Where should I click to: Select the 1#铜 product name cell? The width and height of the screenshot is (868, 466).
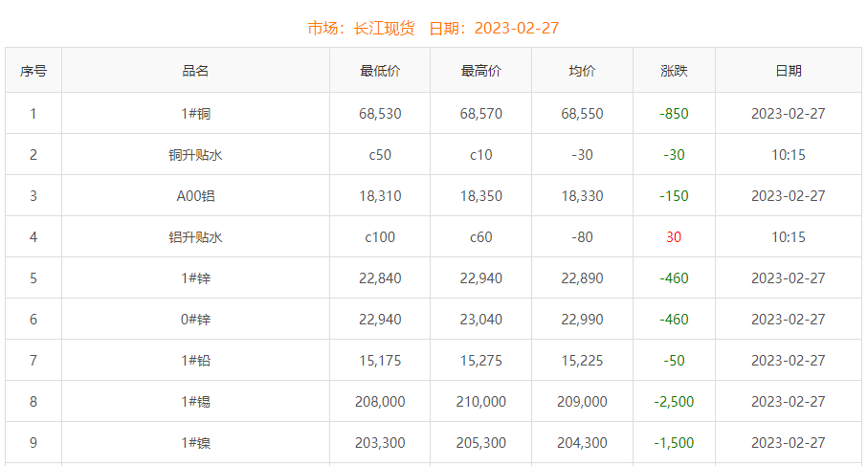(195, 114)
